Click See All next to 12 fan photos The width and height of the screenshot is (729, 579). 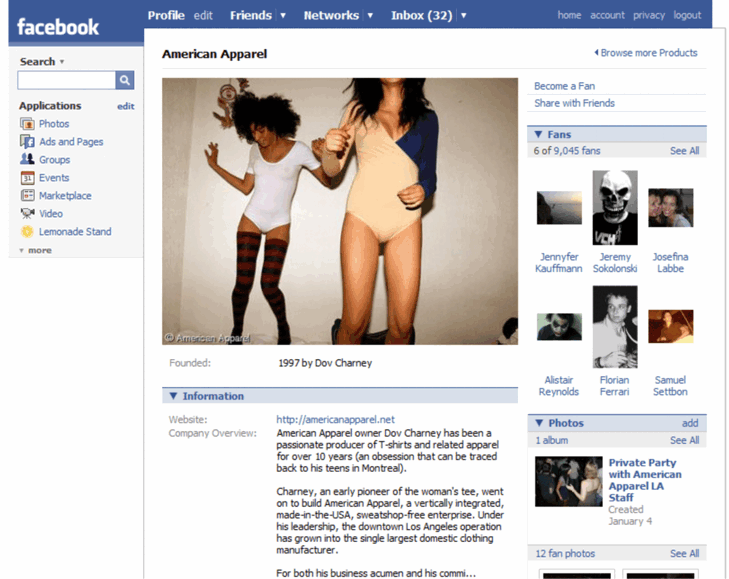[684, 553]
